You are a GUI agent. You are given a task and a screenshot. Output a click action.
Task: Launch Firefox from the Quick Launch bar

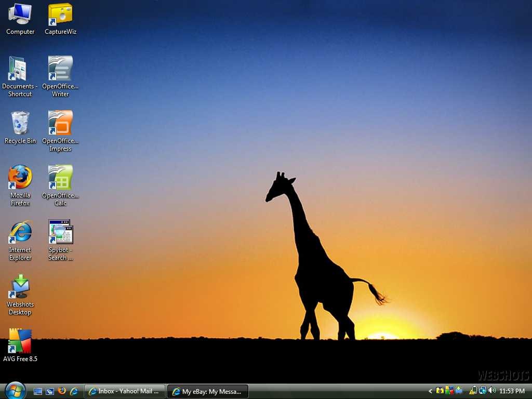pyautogui.click(x=62, y=391)
